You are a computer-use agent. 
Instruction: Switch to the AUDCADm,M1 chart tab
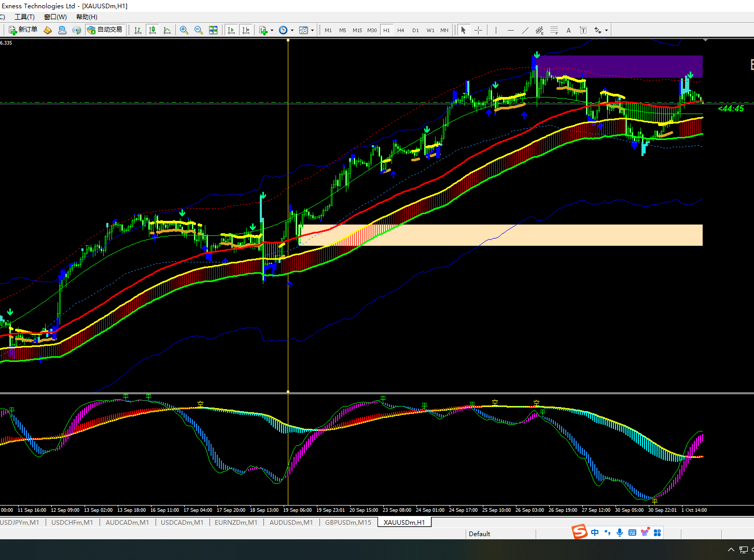point(127,522)
